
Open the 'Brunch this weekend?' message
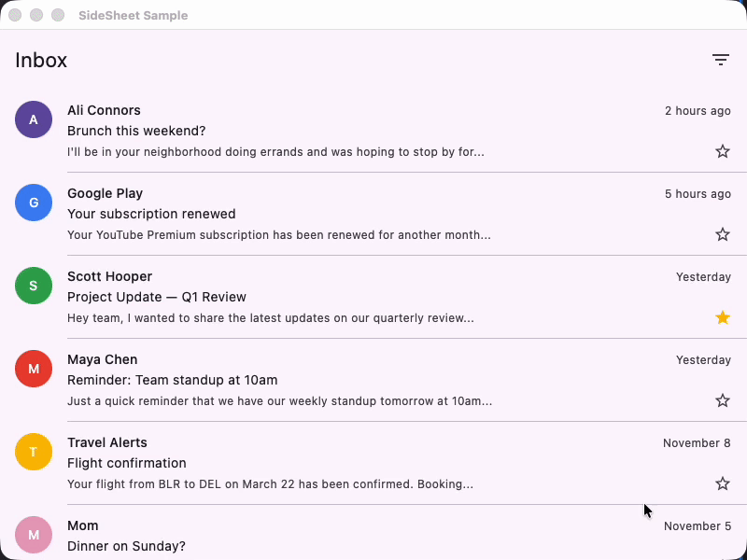[136, 131]
